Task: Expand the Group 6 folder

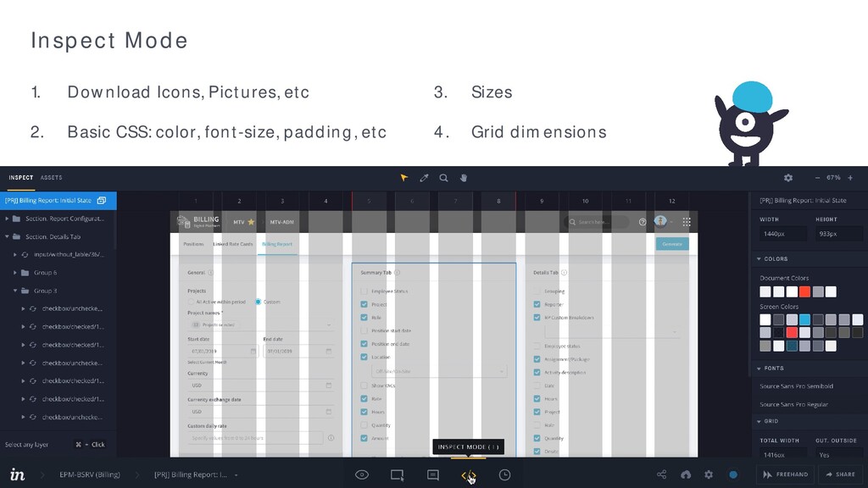Action: click(x=15, y=272)
